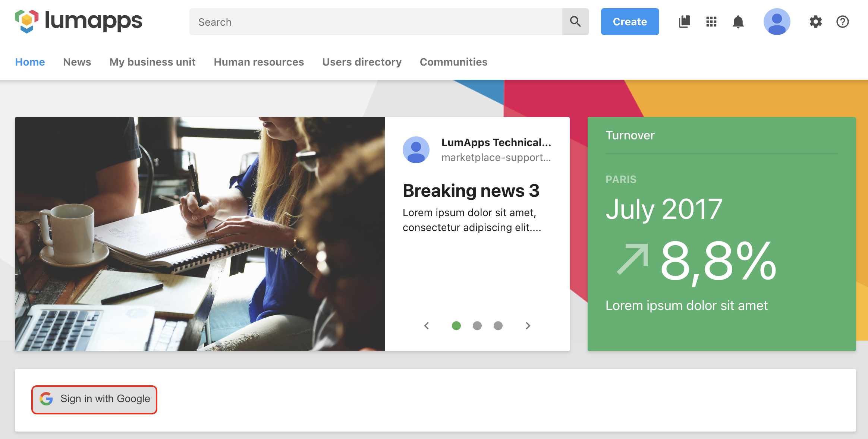Open the News navigation item
The width and height of the screenshot is (868, 439).
[x=77, y=62]
